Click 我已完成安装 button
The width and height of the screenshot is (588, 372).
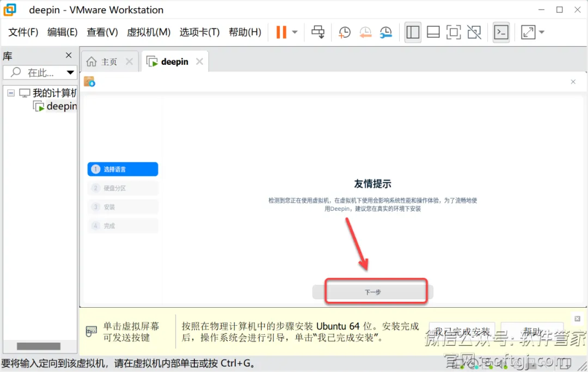pos(462,332)
